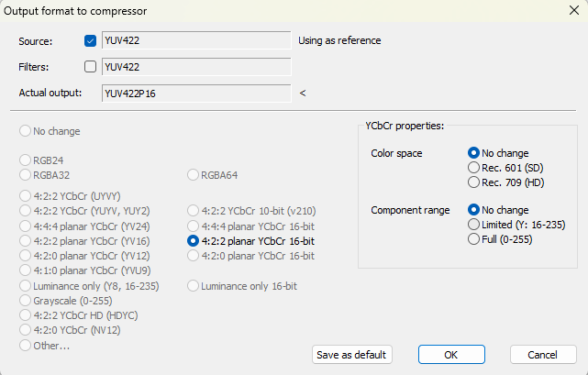The image size is (588, 375).
Task: Close the Output format dialog
Action: click(571, 11)
